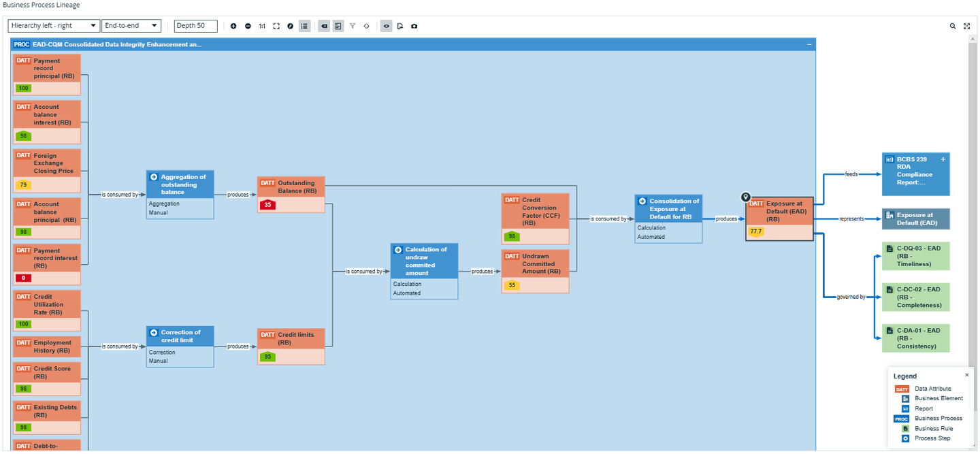Click Account balance principal (RB) attribute

(47, 218)
